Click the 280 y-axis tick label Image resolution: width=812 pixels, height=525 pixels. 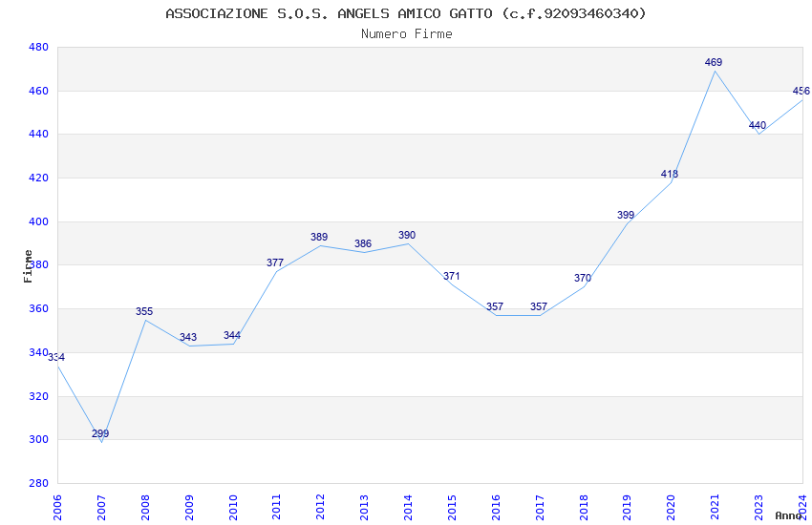coord(38,483)
